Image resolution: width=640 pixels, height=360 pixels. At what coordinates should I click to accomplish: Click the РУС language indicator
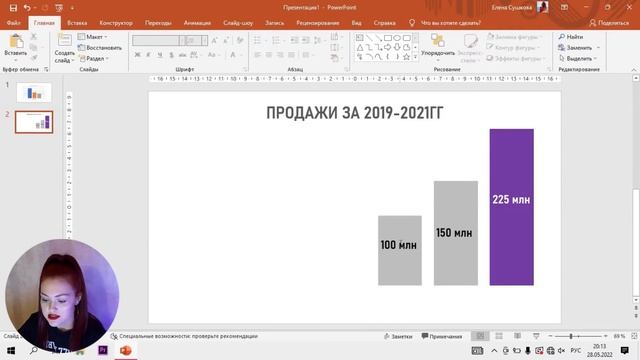[576, 351]
